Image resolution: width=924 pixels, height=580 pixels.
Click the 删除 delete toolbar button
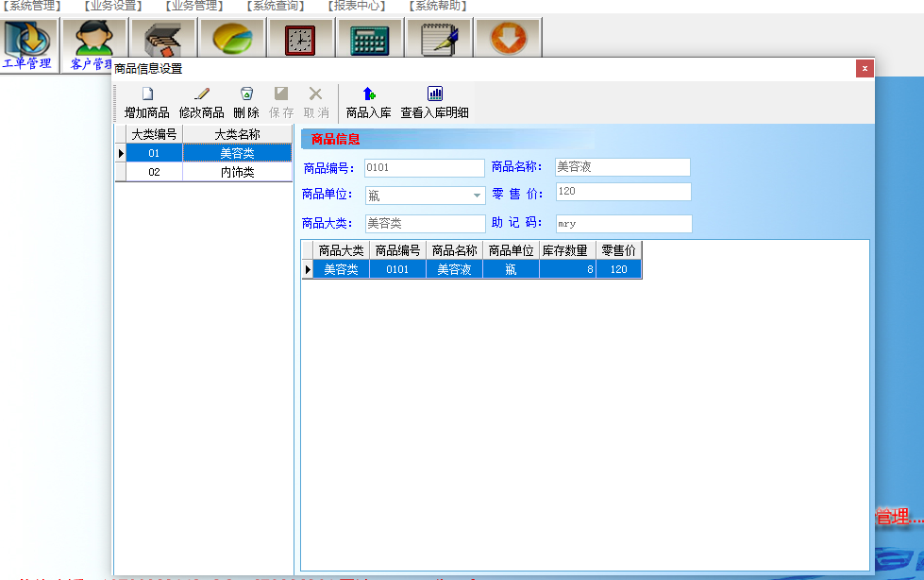(x=246, y=103)
